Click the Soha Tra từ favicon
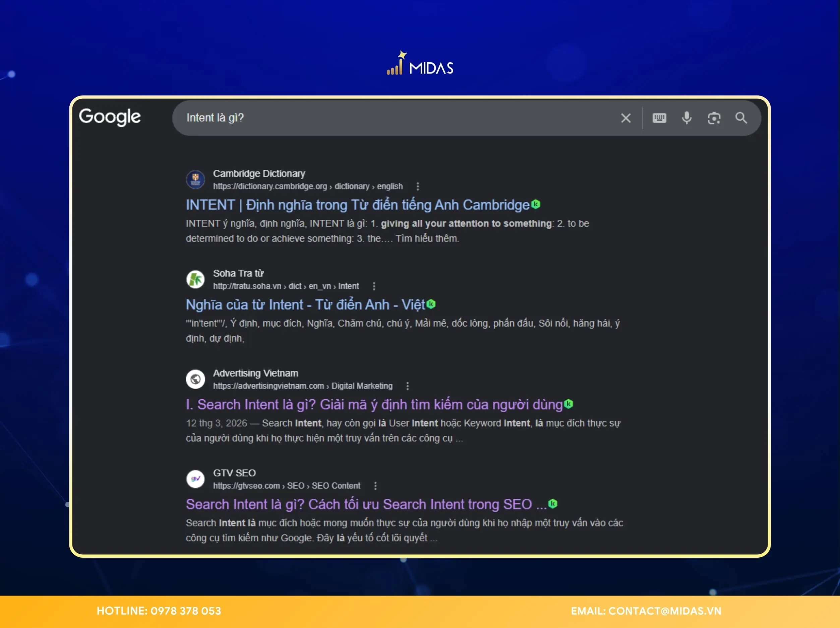 pos(195,279)
